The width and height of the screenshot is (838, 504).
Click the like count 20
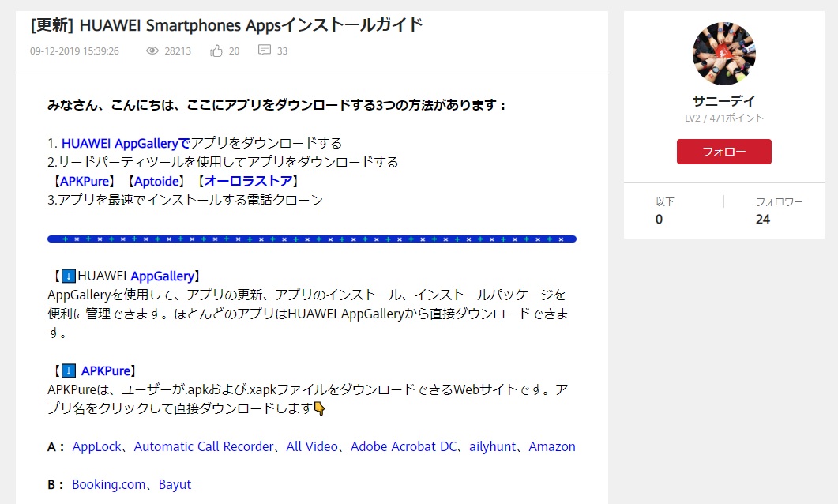click(x=234, y=51)
